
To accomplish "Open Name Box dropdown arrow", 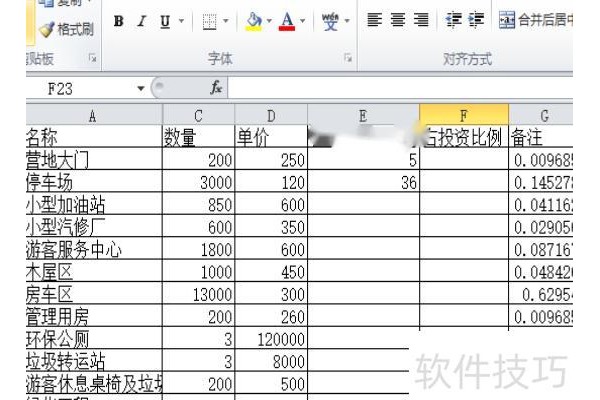I will tap(141, 89).
